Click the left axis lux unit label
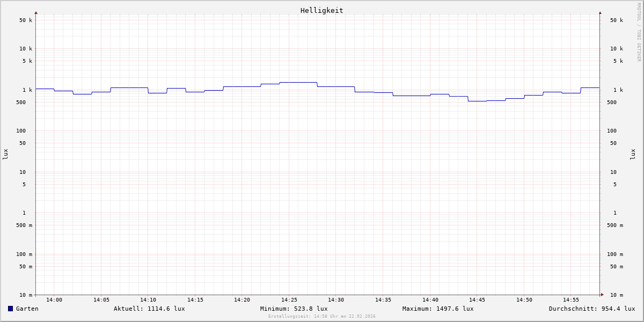 tap(5, 154)
